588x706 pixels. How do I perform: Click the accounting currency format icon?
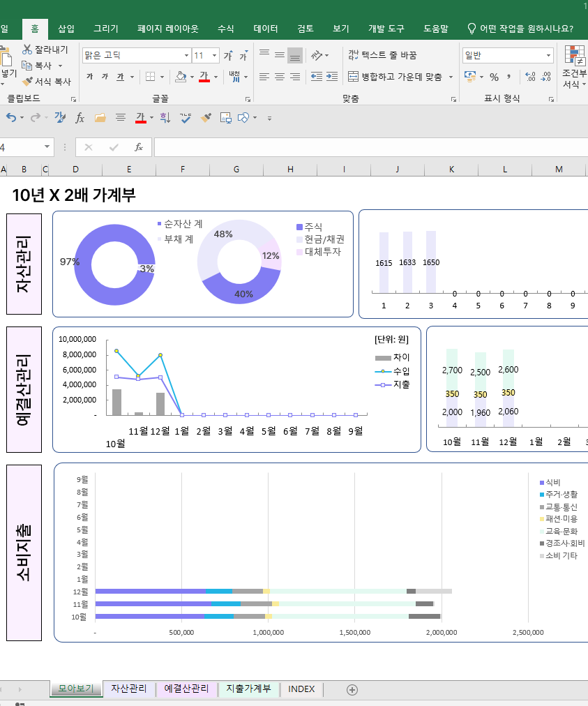point(470,77)
